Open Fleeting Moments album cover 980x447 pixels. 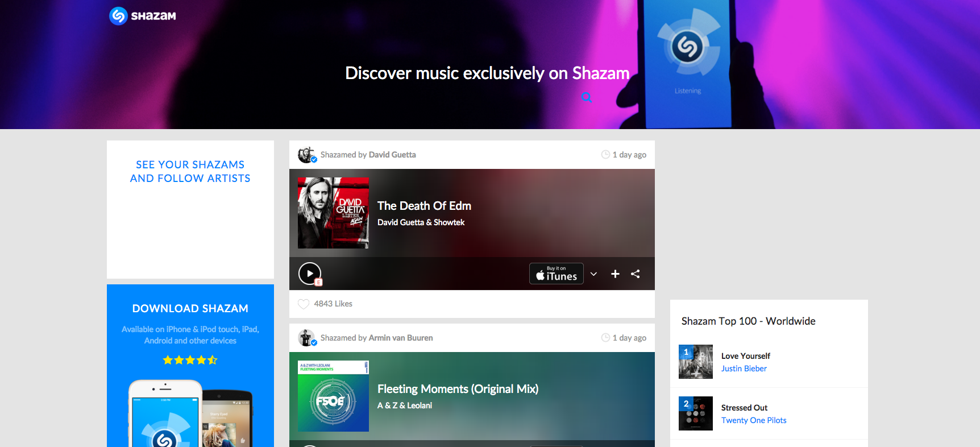tap(333, 396)
